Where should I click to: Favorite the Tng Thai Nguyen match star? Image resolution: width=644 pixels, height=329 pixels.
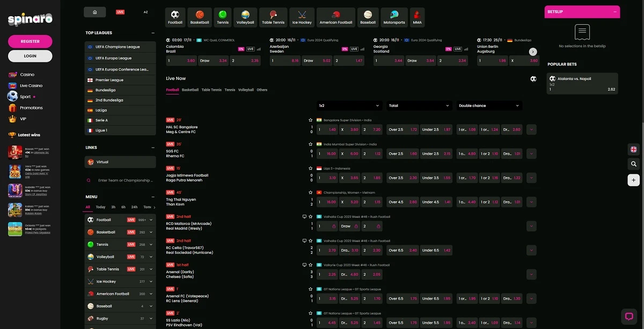pos(311,192)
